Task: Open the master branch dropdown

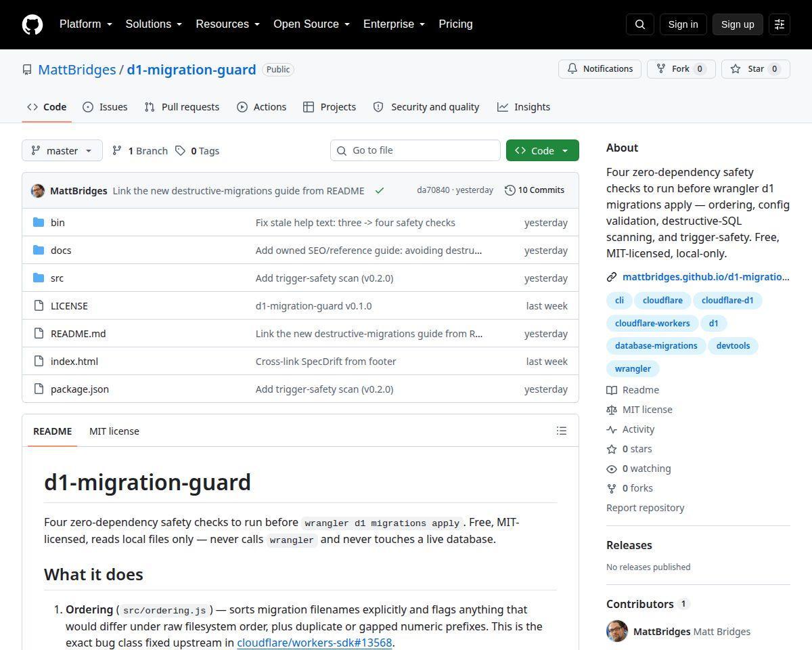Action: coord(62,150)
